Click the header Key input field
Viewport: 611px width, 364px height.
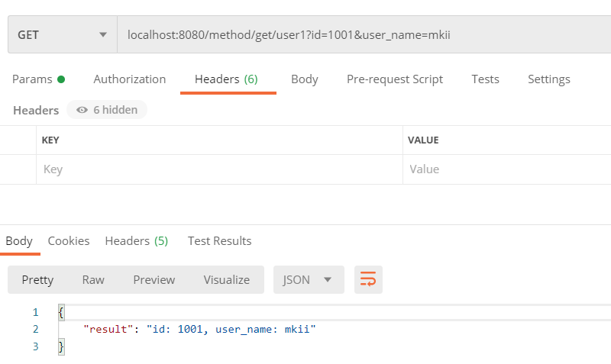pos(218,169)
